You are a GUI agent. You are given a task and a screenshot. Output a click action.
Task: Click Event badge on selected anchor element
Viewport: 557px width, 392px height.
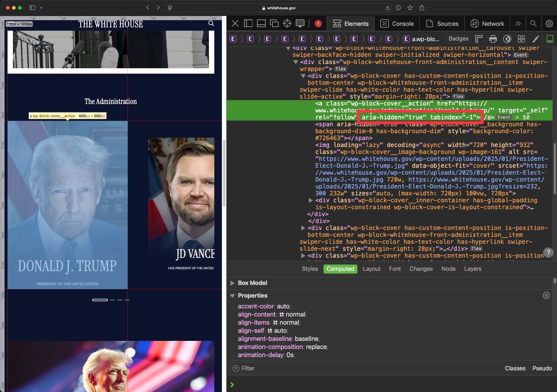pos(504,117)
